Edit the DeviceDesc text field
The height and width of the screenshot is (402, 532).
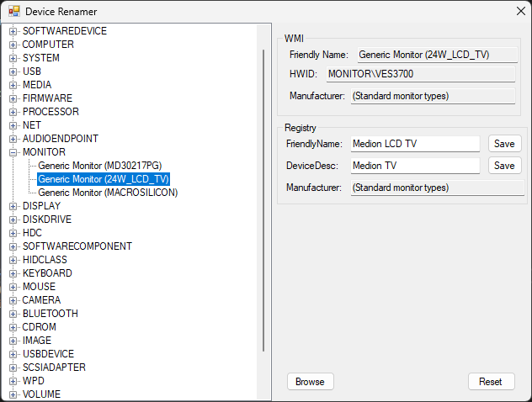pos(415,166)
